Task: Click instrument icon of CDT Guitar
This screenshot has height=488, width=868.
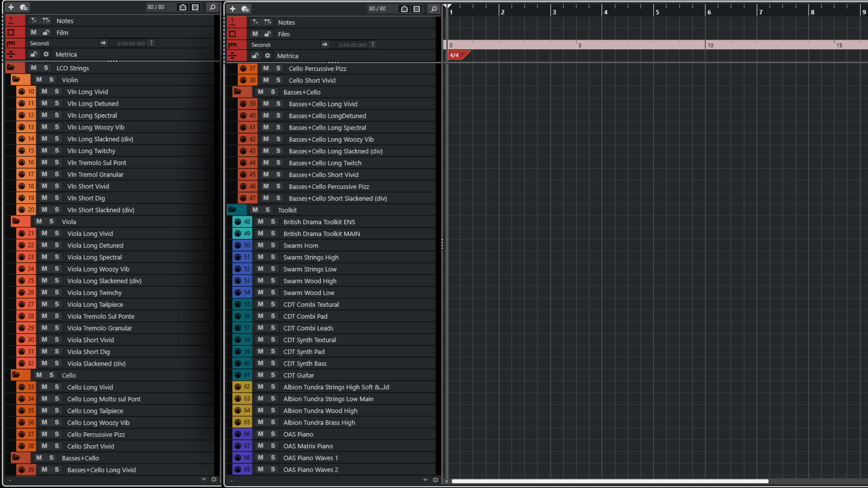Action: 237,375
